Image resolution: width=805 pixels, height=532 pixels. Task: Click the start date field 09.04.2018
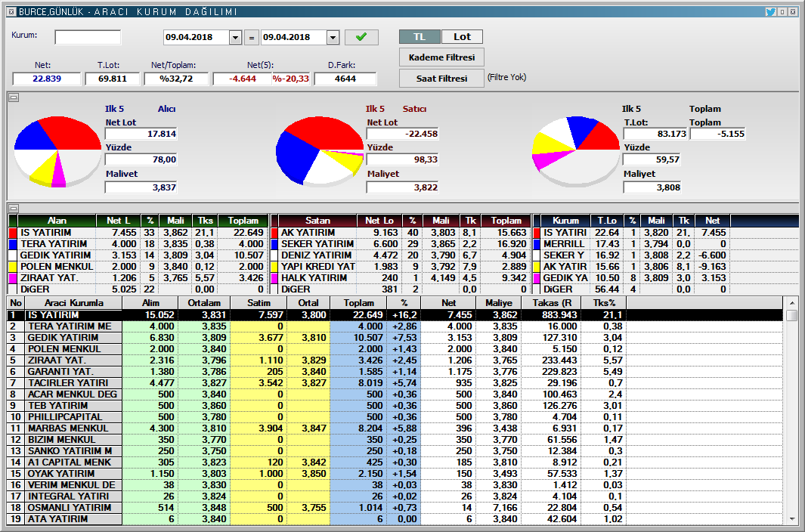pyautogui.click(x=197, y=38)
